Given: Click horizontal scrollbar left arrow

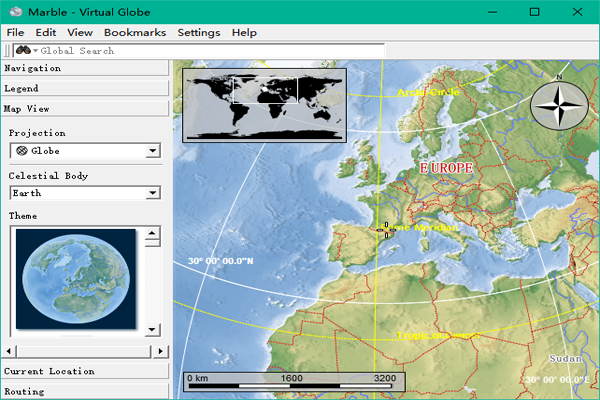Looking at the screenshot, I should click(x=9, y=351).
